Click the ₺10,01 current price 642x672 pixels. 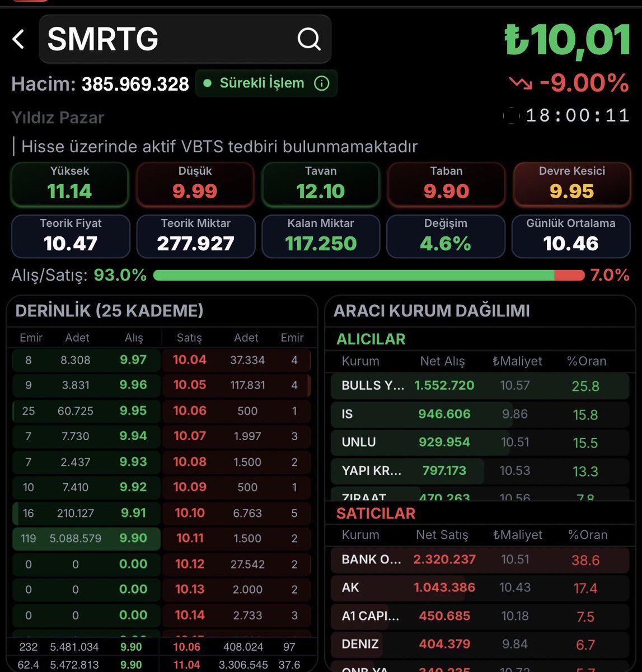coord(568,40)
